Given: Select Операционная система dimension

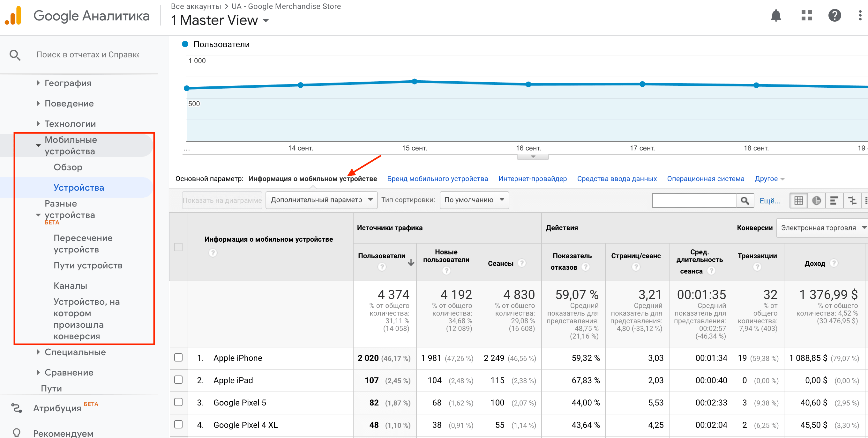Looking at the screenshot, I should (706, 179).
